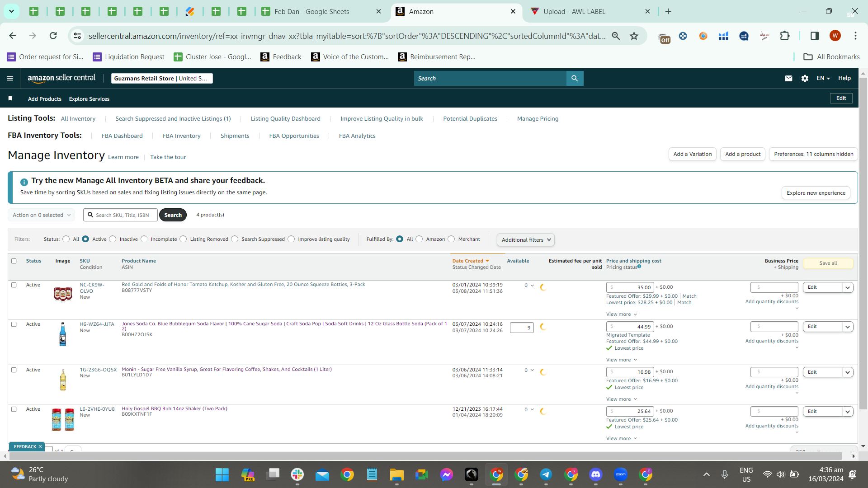Viewport: 868px width, 488px height.
Task: Click the search magnifier button in Seller Central
Action: pos(575,78)
